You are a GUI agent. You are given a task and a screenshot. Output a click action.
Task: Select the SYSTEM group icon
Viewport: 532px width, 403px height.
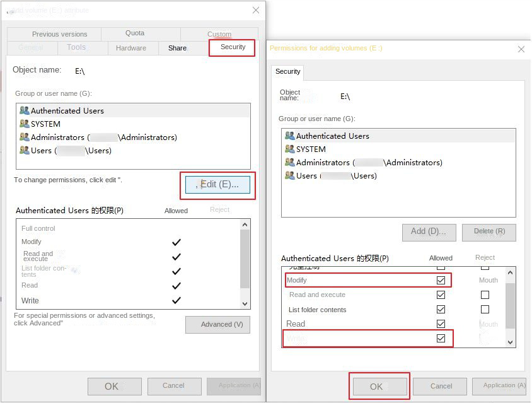(x=23, y=124)
